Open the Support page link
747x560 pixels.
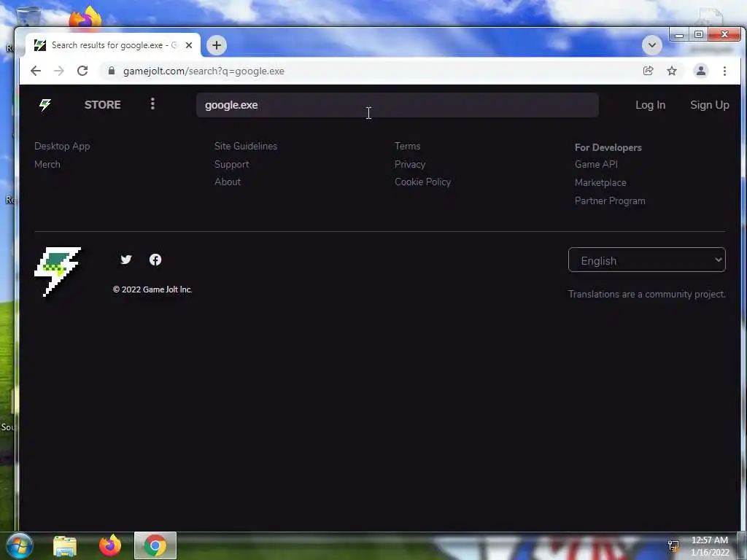pos(231,164)
